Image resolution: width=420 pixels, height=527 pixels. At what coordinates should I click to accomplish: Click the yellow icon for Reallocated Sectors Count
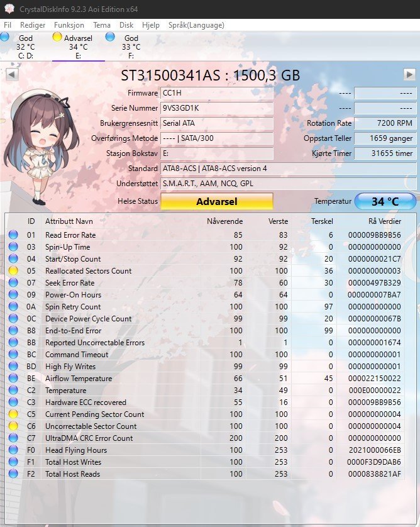[x=13, y=270]
